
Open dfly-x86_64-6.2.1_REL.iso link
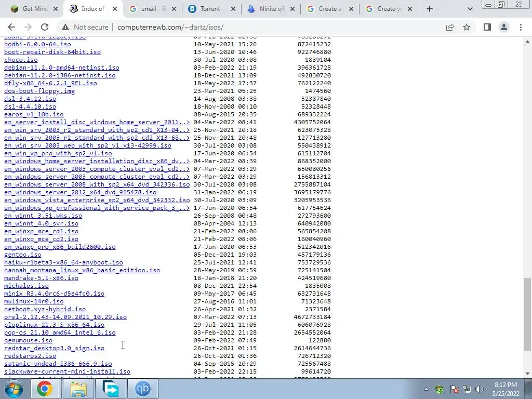pos(50,83)
